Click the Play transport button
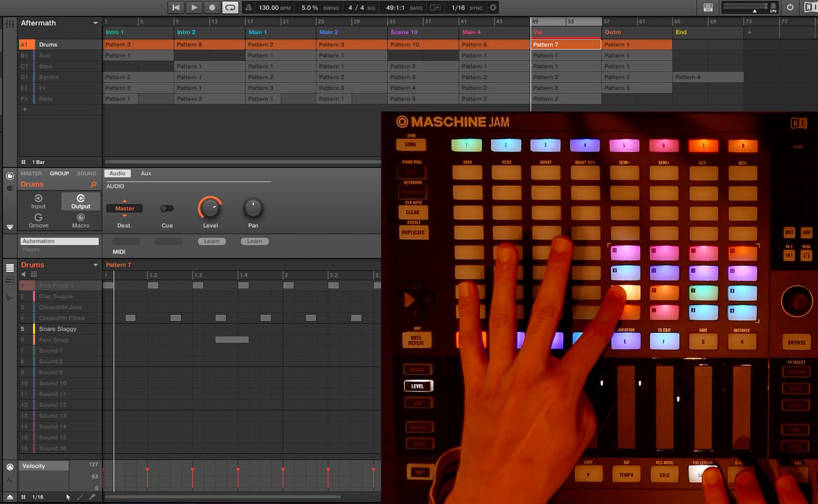 pos(193,7)
